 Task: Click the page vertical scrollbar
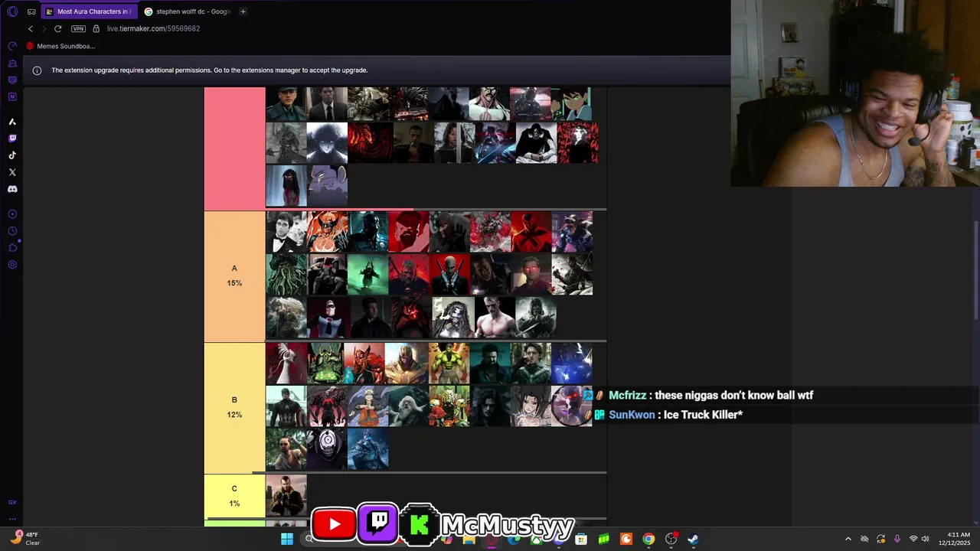pyautogui.click(x=976, y=272)
